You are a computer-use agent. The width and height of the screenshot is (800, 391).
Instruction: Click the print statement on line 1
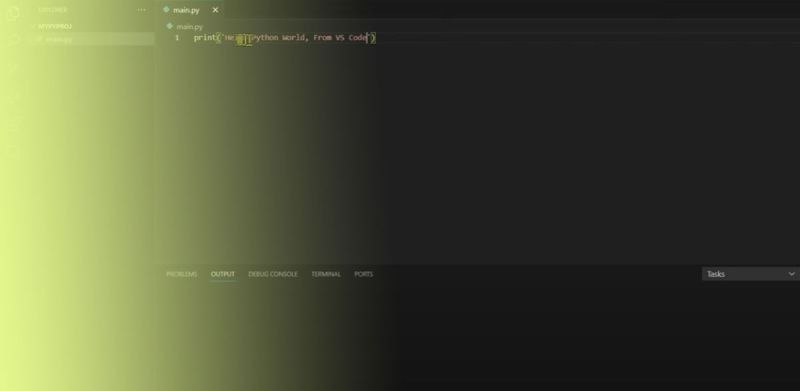[x=285, y=38]
